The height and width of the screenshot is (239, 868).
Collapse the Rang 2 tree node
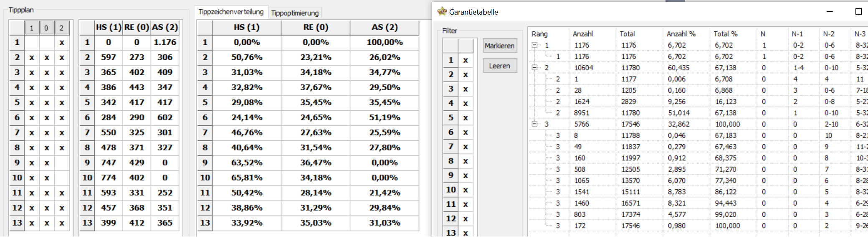[x=534, y=68]
